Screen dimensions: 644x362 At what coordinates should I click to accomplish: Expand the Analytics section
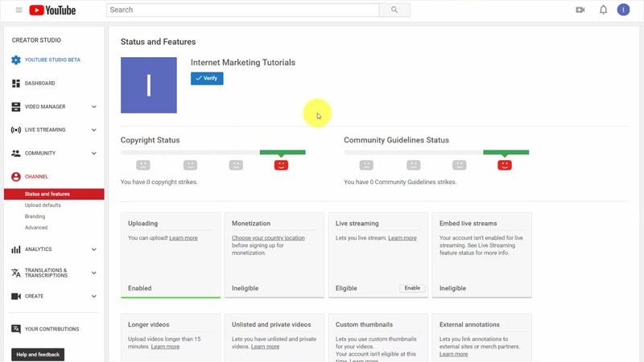tap(93, 250)
